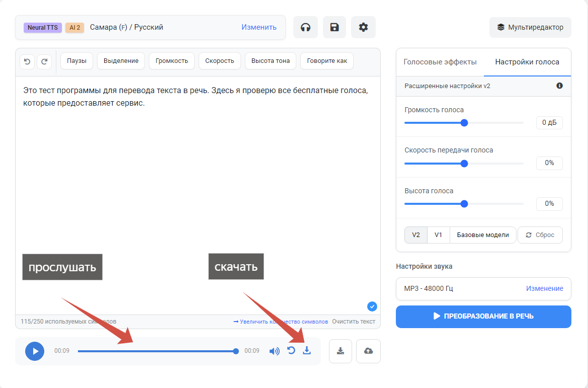Expand the Расширенные настройки v2 info
Viewport: 588px width, 388px height.
(x=559, y=86)
